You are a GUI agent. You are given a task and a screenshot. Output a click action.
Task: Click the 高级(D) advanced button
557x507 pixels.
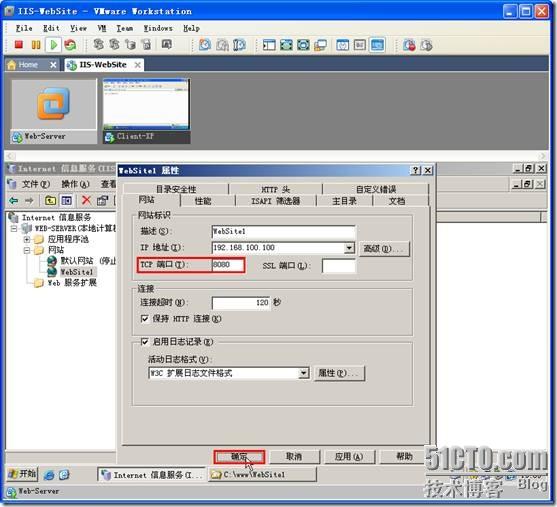pyautogui.click(x=384, y=248)
